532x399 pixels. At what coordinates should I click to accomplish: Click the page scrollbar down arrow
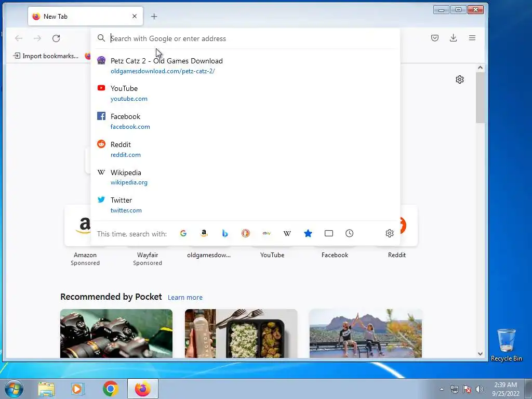(480, 353)
